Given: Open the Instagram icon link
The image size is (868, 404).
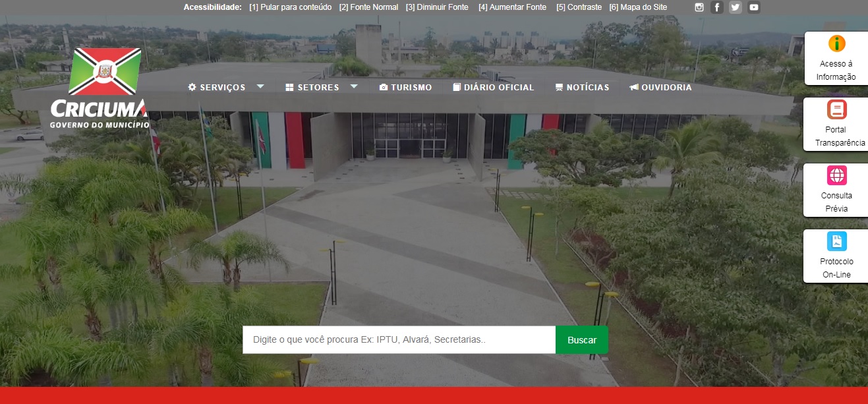Looking at the screenshot, I should 699,7.
